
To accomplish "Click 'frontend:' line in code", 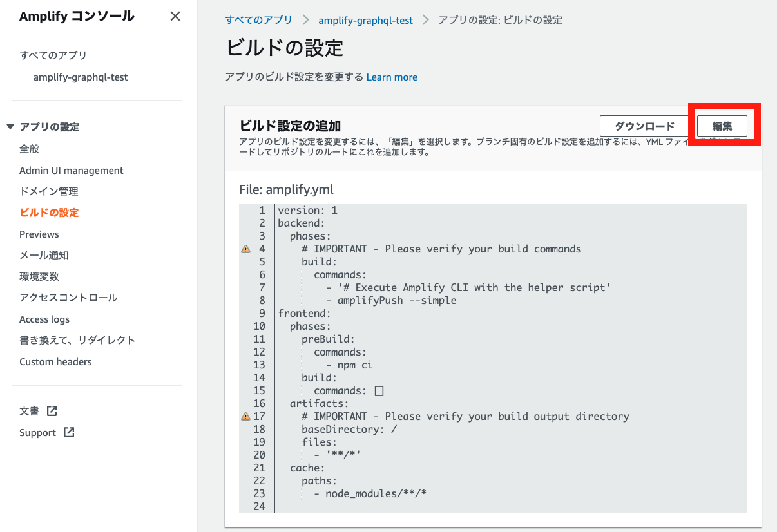I will 304,313.
